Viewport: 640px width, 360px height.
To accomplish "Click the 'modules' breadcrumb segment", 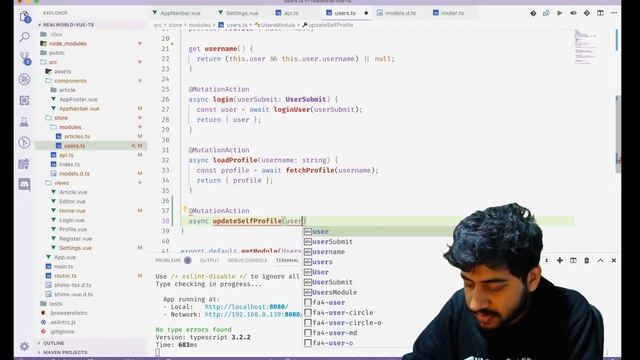I will coord(199,25).
